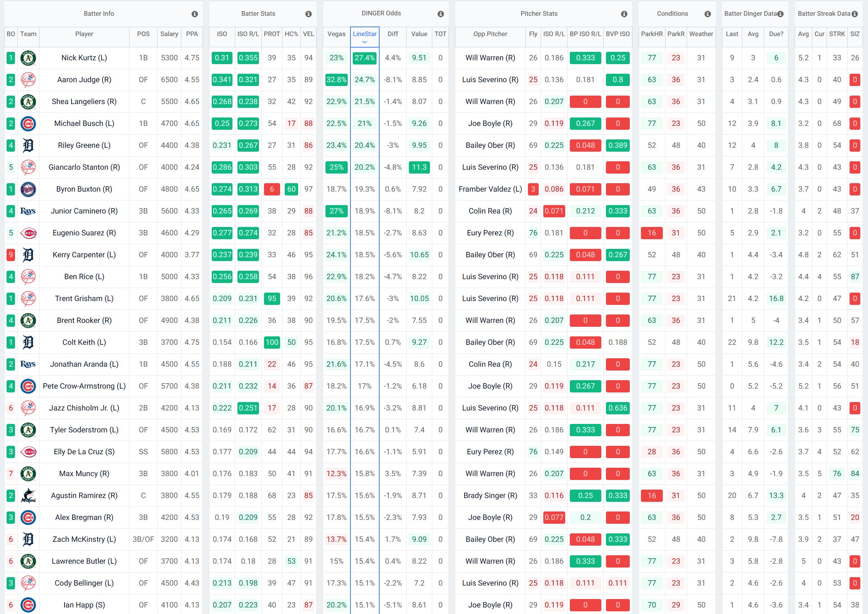Click opposing pitcher Framber Valdez (L)

click(x=490, y=189)
